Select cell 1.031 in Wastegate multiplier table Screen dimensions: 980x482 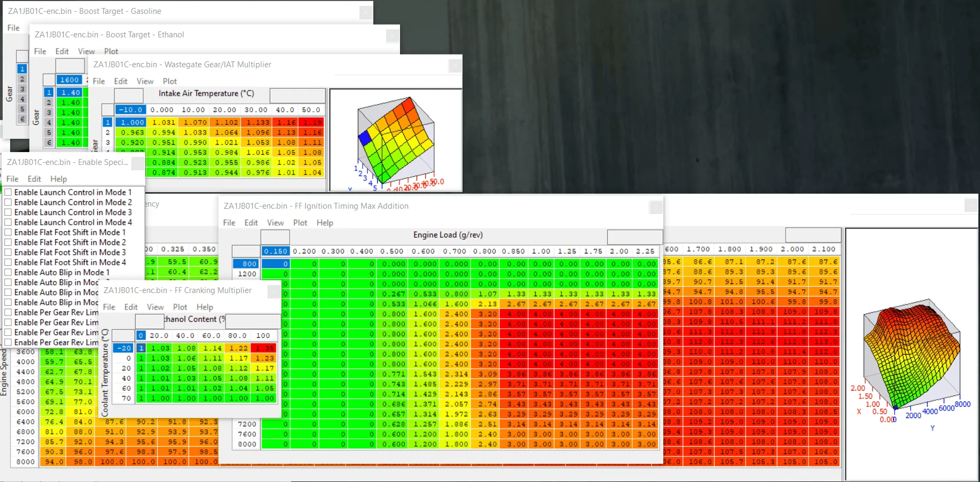pyautogui.click(x=162, y=122)
